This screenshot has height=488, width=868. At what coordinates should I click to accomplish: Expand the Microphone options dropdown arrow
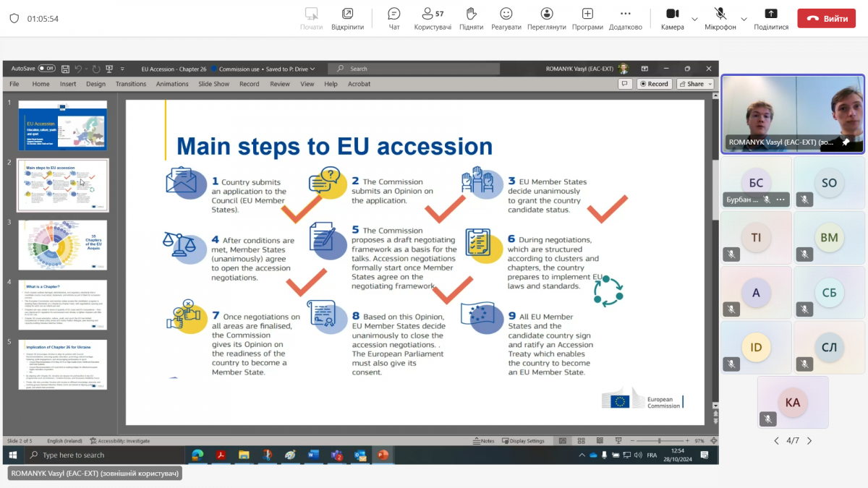[x=744, y=19]
